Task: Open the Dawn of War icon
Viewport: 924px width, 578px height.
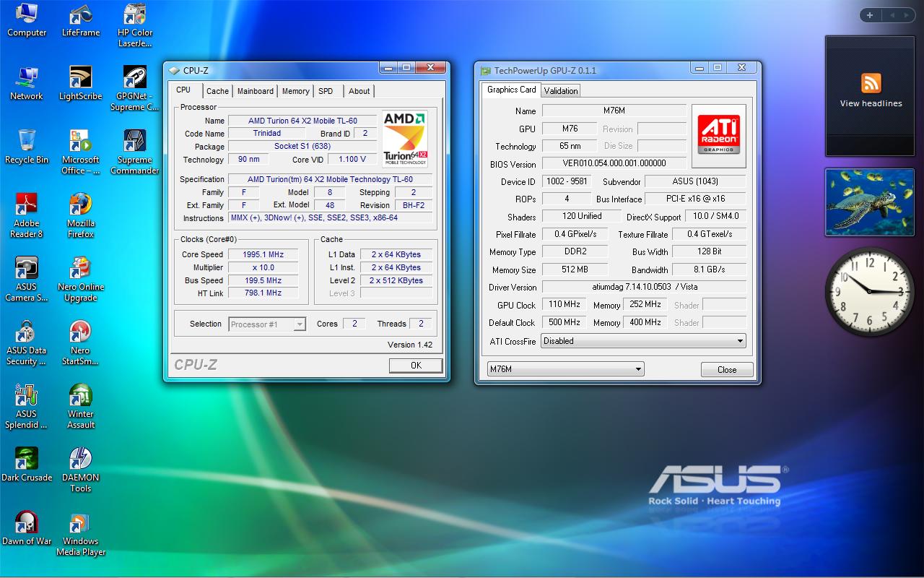Action: [x=27, y=523]
